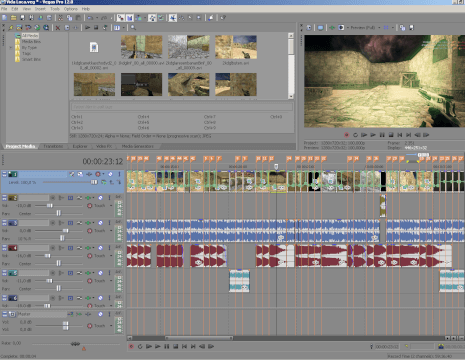The image size is (465, 360).
Task: Click Pause in the preview transport
Action: tap(382, 135)
